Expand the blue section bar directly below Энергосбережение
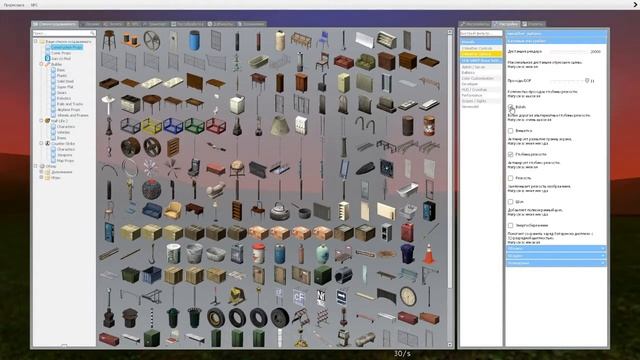This screenshot has height=360, width=640. 556,248
